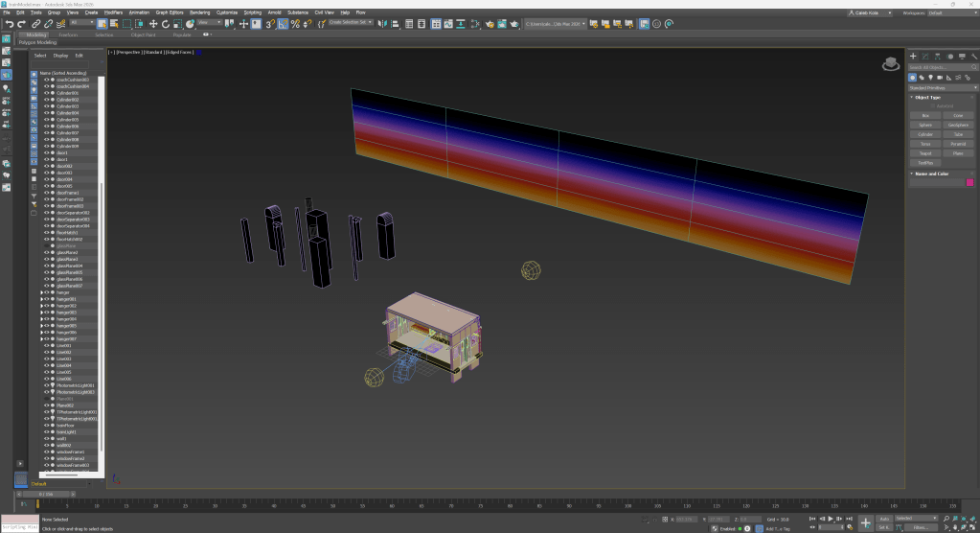
Task: Activate the Angle Snap toggle
Action: (x=283, y=24)
